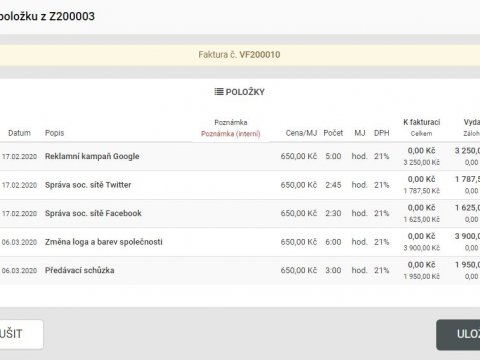480x360 pixels.
Task: Click the K fakturaci column header
Action: point(422,122)
